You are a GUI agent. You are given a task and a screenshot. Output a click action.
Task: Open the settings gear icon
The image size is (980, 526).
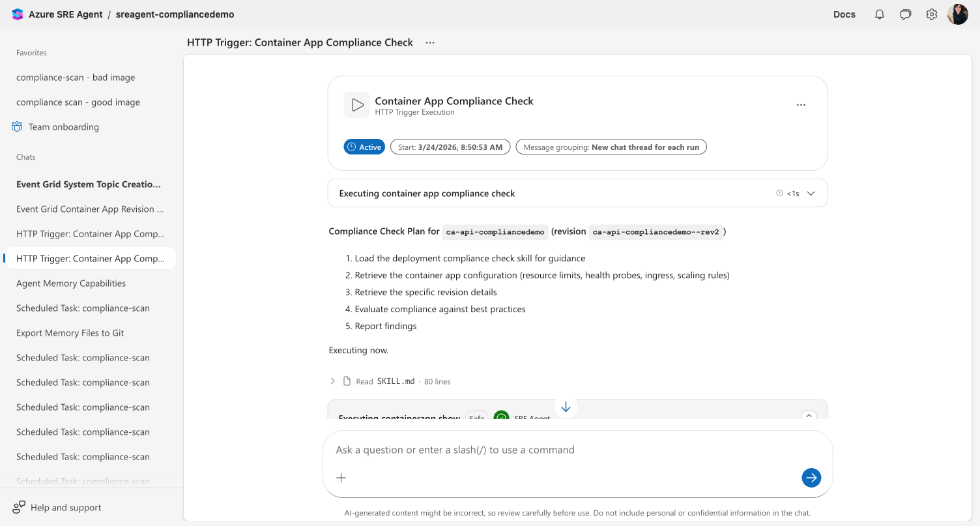932,14
